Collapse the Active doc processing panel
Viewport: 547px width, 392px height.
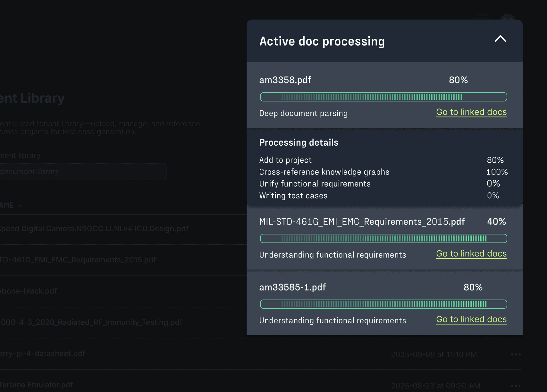pyautogui.click(x=500, y=39)
